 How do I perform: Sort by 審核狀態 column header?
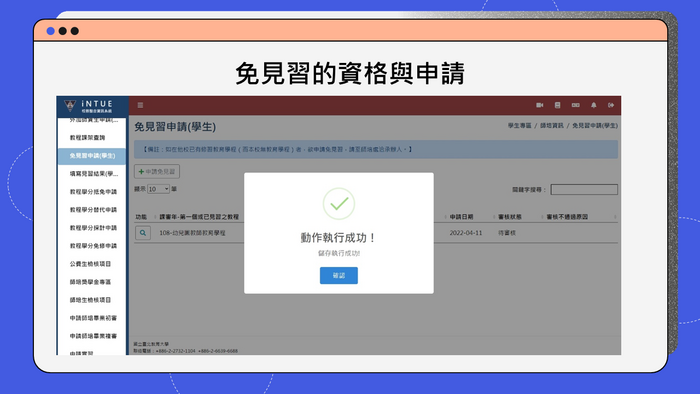[x=510, y=217]
